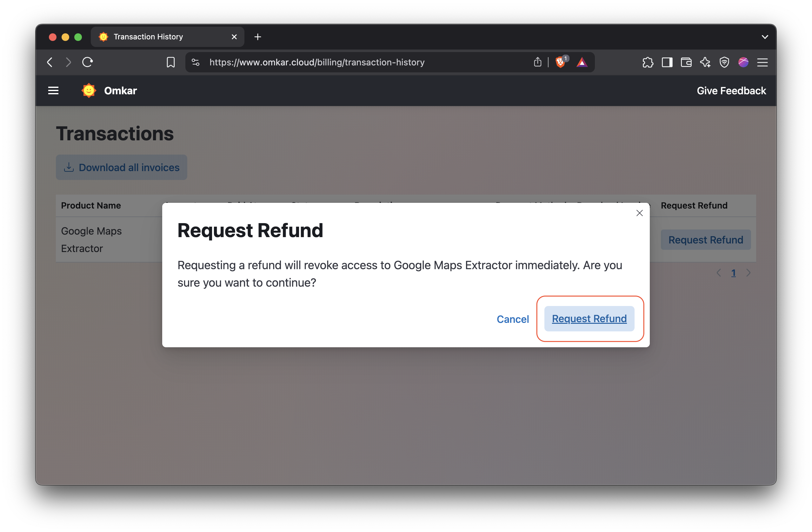Click the Brave VPN shield icon
The height and width of the screenshot is (532, 812).
(724, 63)
